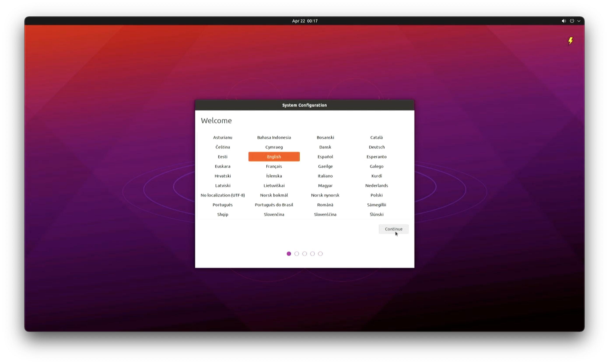Select No localization (UTF-8) option

(x=222, y=195)
